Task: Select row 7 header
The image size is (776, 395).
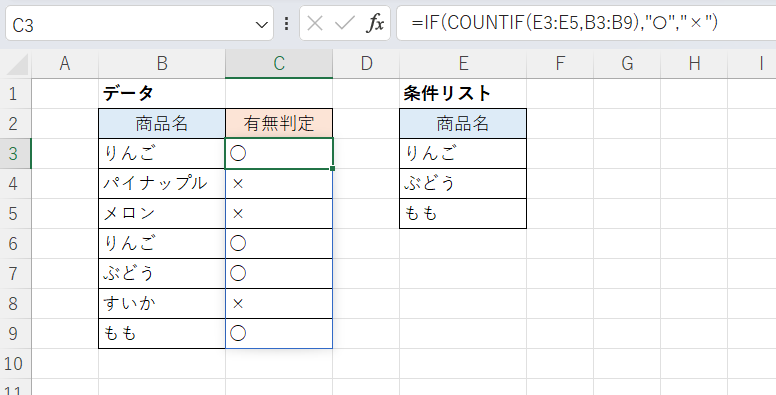Action: point(15,273)
